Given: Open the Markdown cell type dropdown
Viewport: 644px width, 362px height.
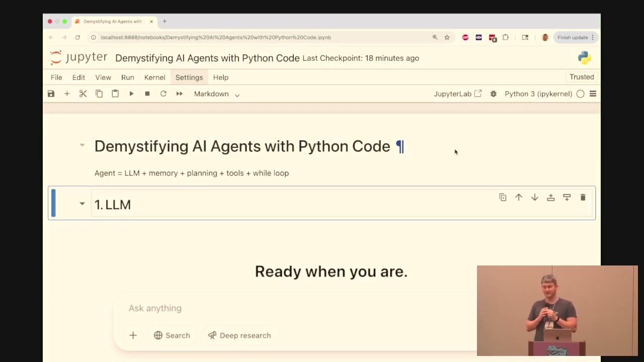Looking at the screenshot, I should tap(217, 94).
